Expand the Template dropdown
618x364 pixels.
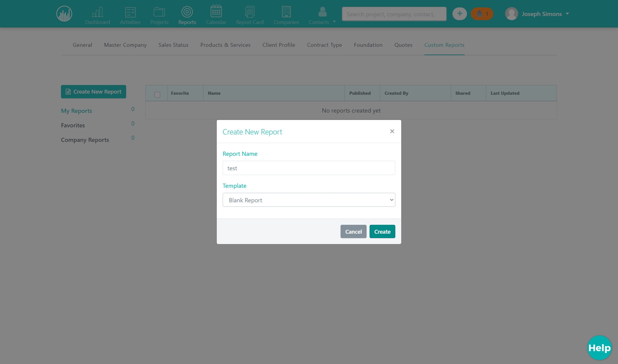(309, 200)
